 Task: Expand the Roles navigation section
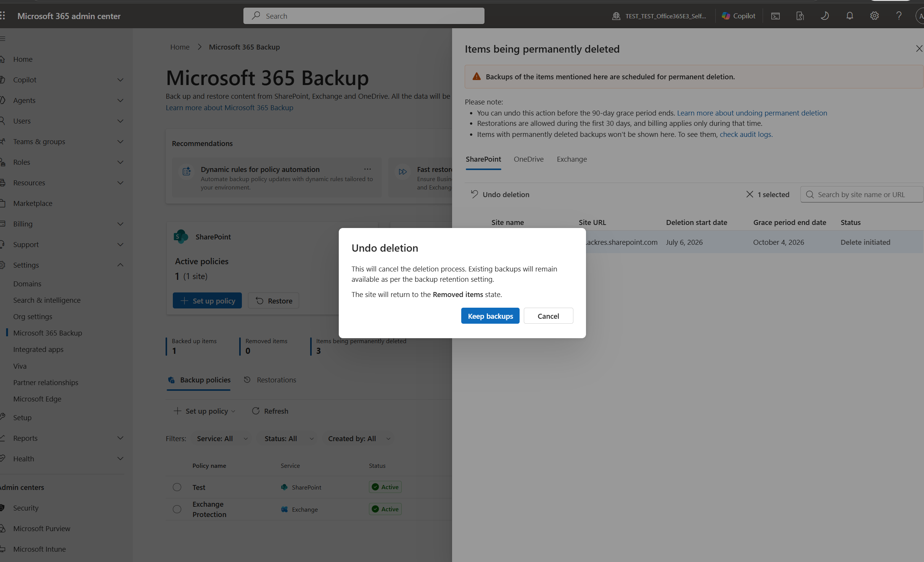(x=120, y=162)
